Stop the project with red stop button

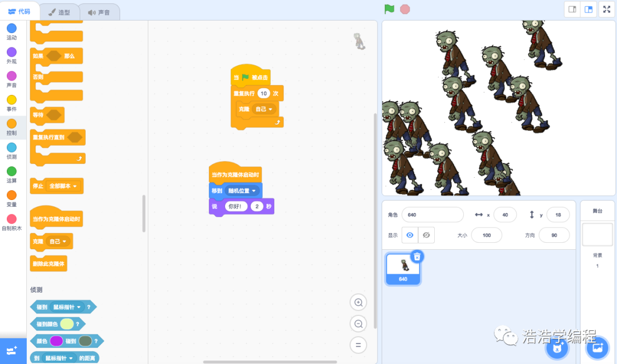tap(405, 9)
